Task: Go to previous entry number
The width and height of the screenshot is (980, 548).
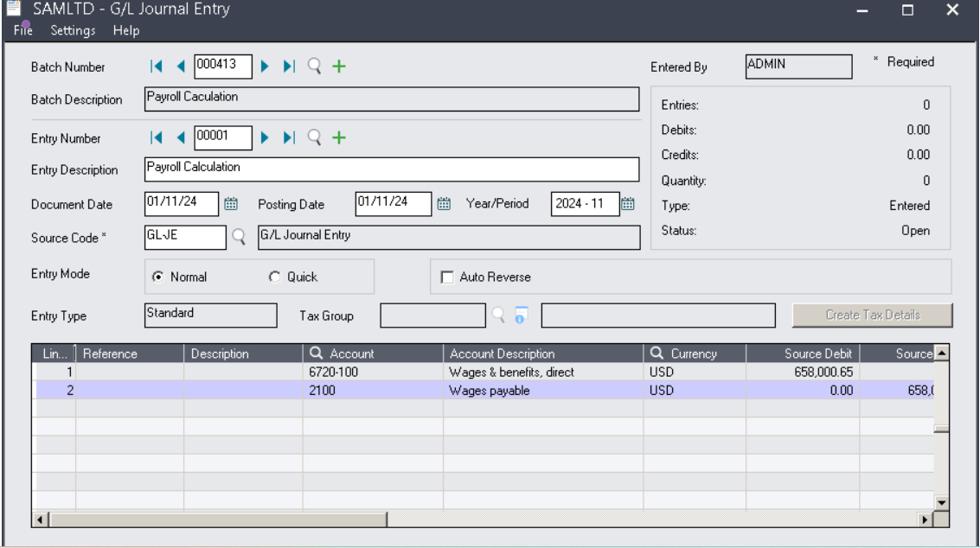Action: [x=181, y=137]
